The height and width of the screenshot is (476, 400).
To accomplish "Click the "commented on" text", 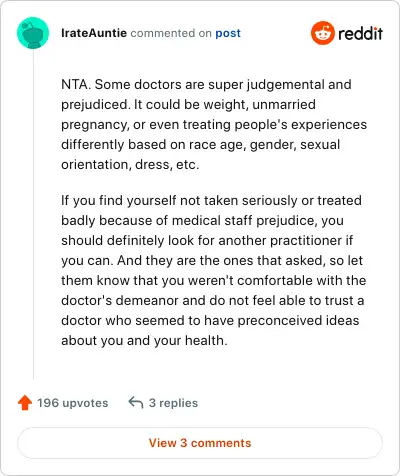I will click(171, 33).
